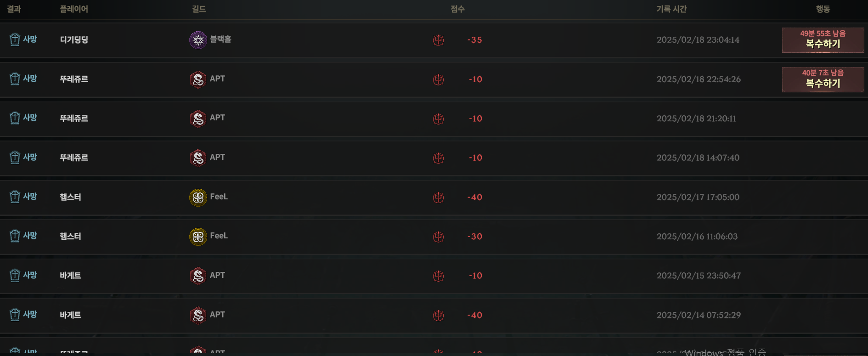The width and height of the screenshot is (868, 356).
Task: Click 복수하기 button with 40분 7초 remaining
Action: click(823, 79)
